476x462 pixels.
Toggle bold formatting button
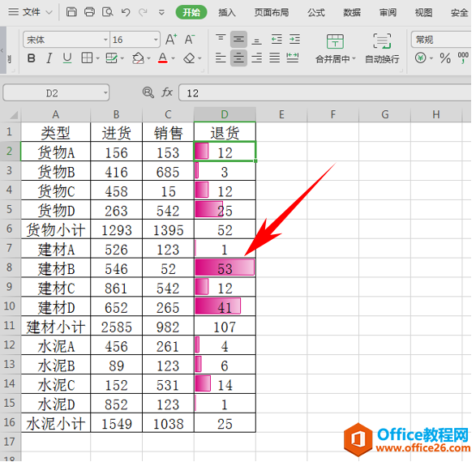(31, 58)
